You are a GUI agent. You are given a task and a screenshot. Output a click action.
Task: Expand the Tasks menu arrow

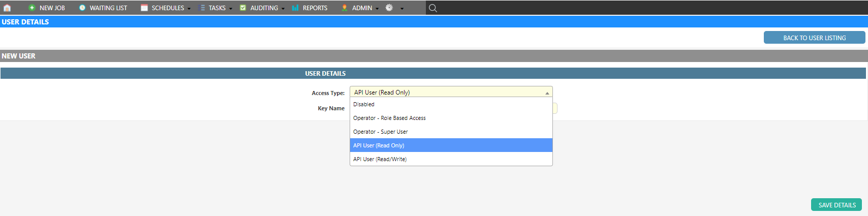(231, 8)
